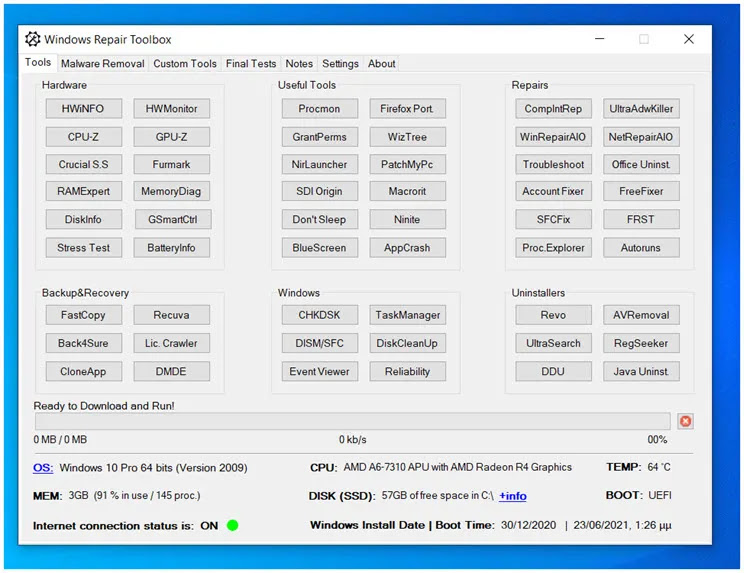Run Office Uninst. tool
This screenshot has height=573, width=744.
coord(641,165)
